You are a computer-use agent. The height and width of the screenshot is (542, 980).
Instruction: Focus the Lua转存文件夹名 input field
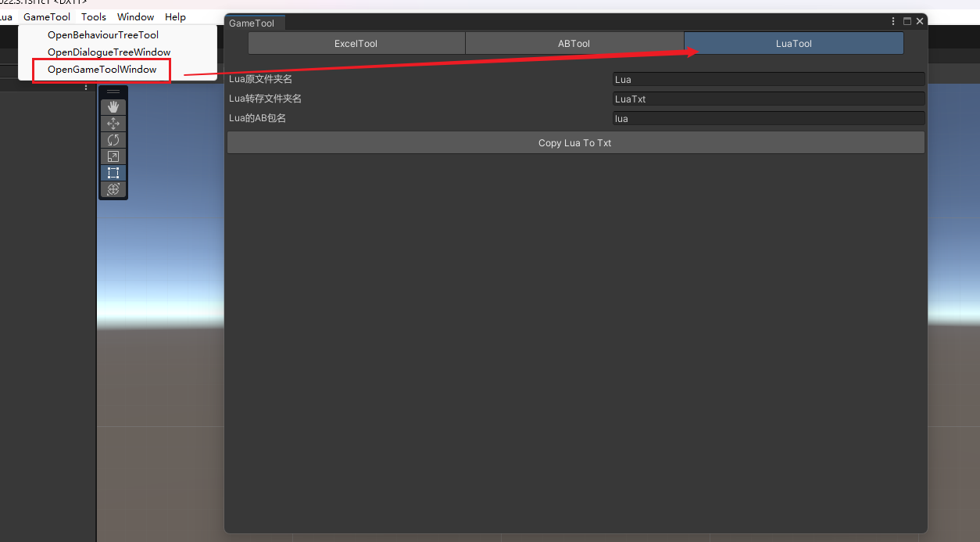click(768, 99)
